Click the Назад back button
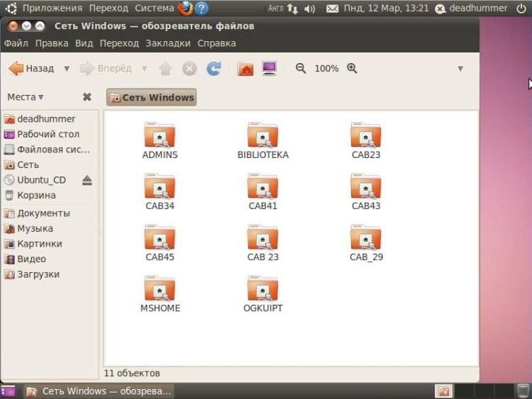The width and height of the screenshot is (532, 399). [32, 69]
